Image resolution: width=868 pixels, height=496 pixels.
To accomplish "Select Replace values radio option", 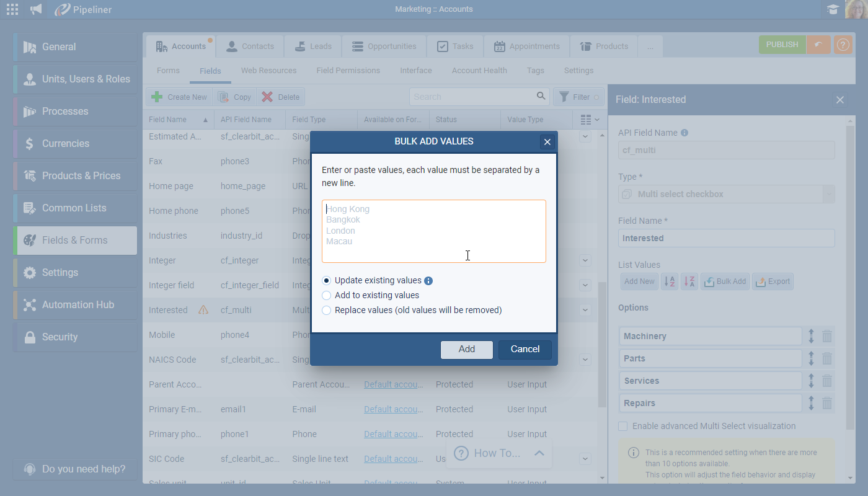I will (x=327, y=311).
